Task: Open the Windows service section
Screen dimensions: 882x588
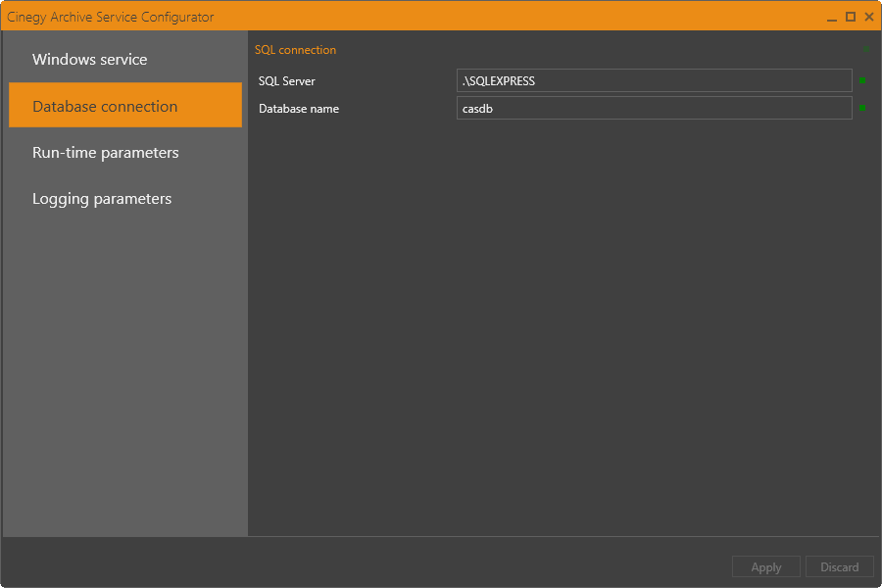Action: click(124, 59)
